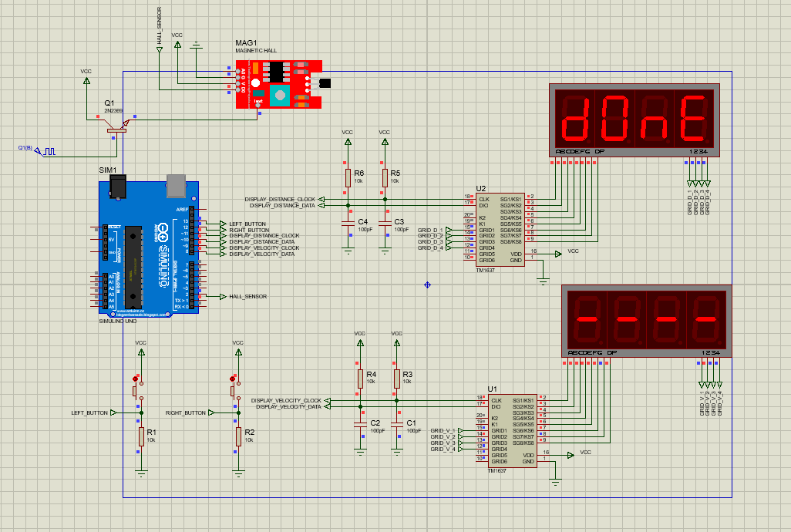Select resistor R3

click(397, 379)
